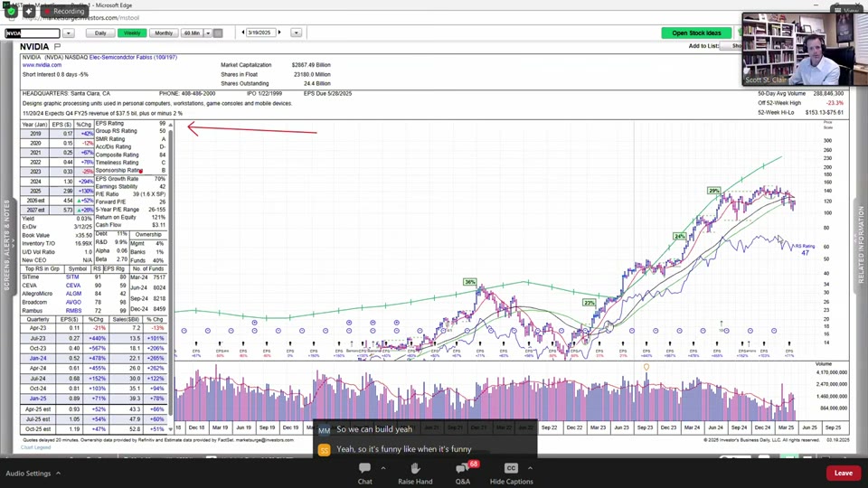868x488 pixels.
Task: Click Audio Settings
Action: pyautogui.click(x=28, y=474)
